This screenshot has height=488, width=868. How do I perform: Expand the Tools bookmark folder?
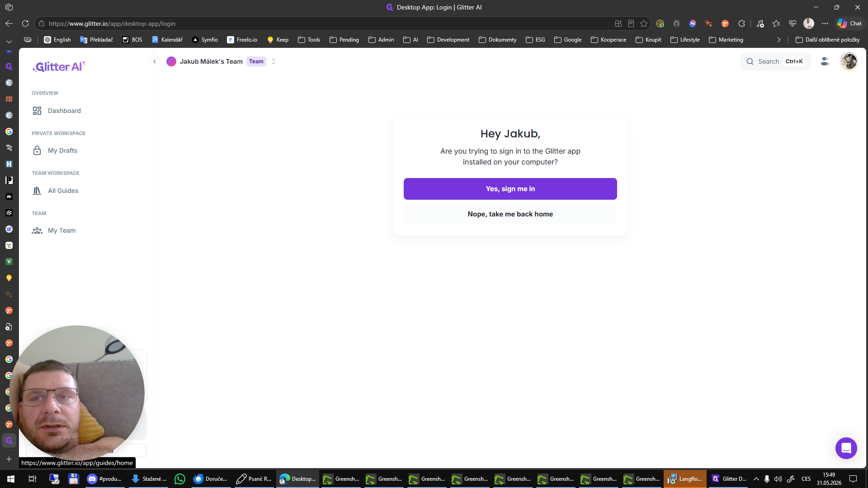pyautogui.click(x=309, y=40)
